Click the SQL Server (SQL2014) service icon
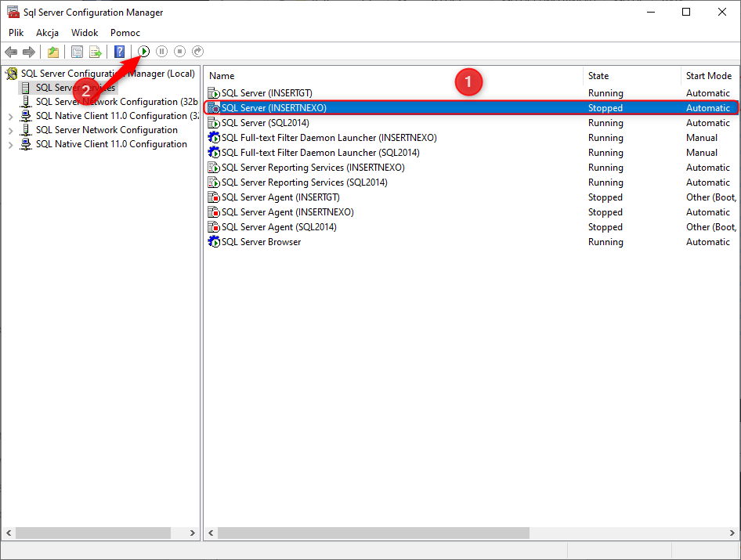Image resolution: width=741 pixels, height=560 pixels. [214, 123]
